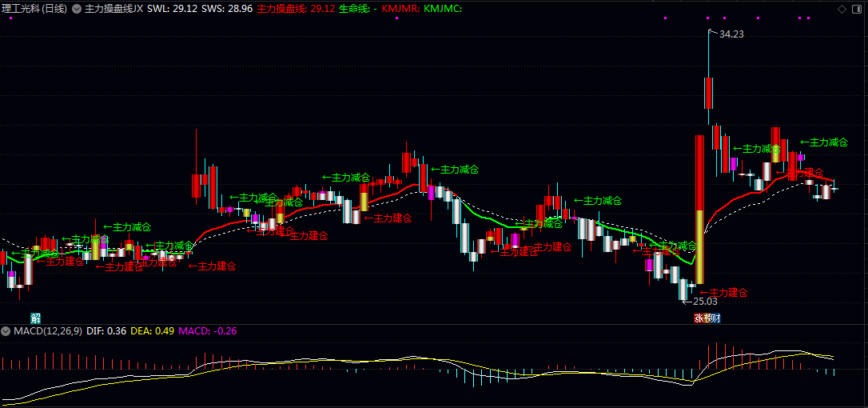The height and width of the screenshot is (408, 868).
Task: Select the magenta MACD: -0.26 value
Action: click(208, 331)
